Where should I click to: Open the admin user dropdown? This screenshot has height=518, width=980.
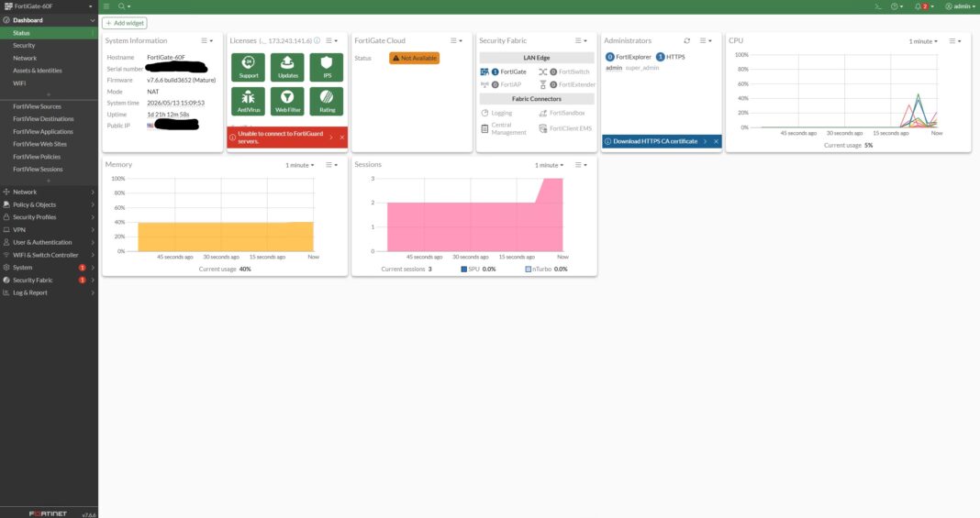960,6
